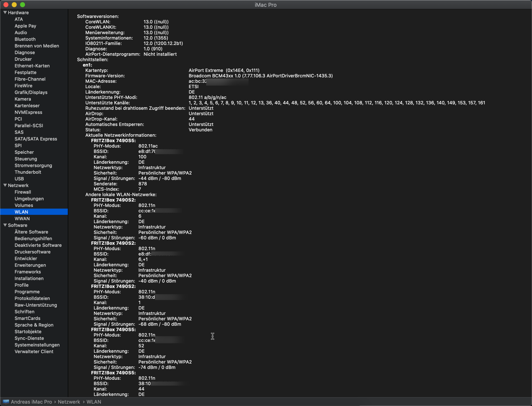The image size is (532, 406).
Task: Show Speicher information
Action: tap(24, 152)
